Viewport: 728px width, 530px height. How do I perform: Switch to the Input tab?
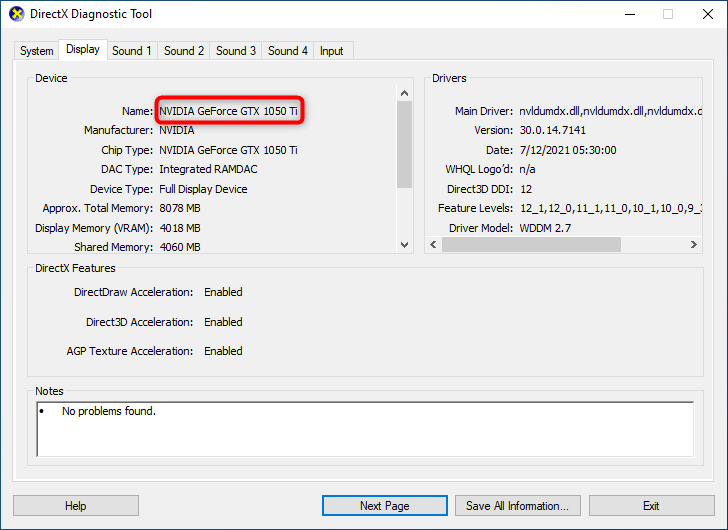point(332,51)
